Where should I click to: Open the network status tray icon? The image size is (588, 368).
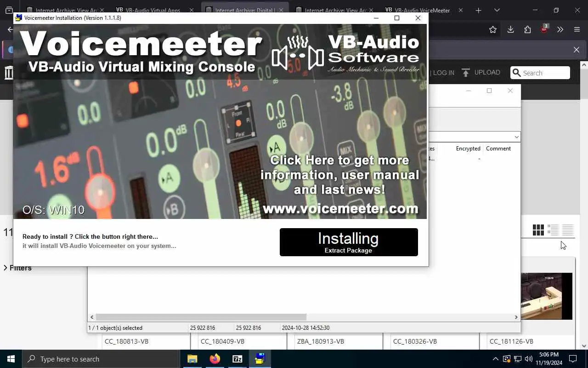coord(518,359)
